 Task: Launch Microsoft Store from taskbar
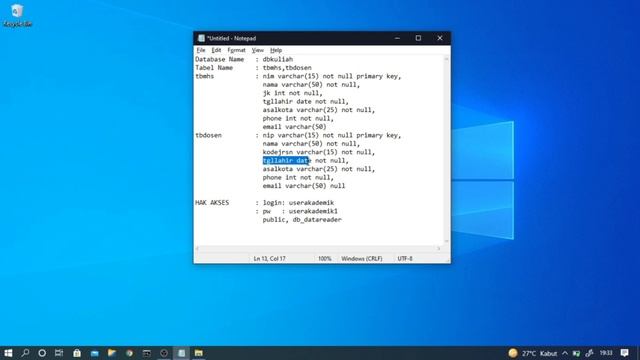(77, 353)
